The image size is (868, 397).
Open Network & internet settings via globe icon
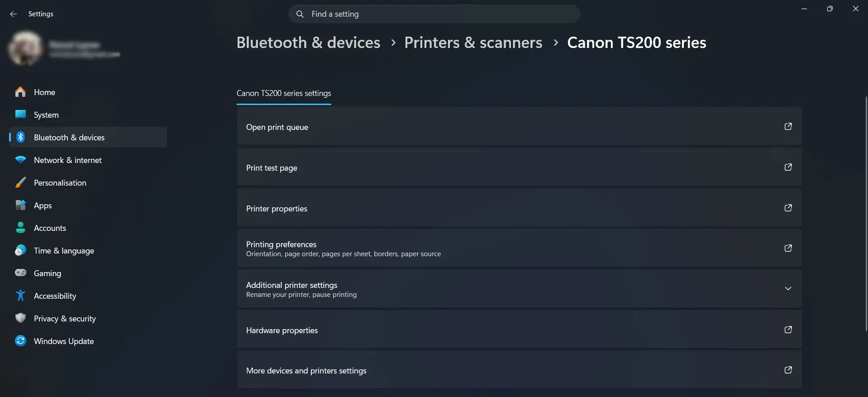(20, 160)
